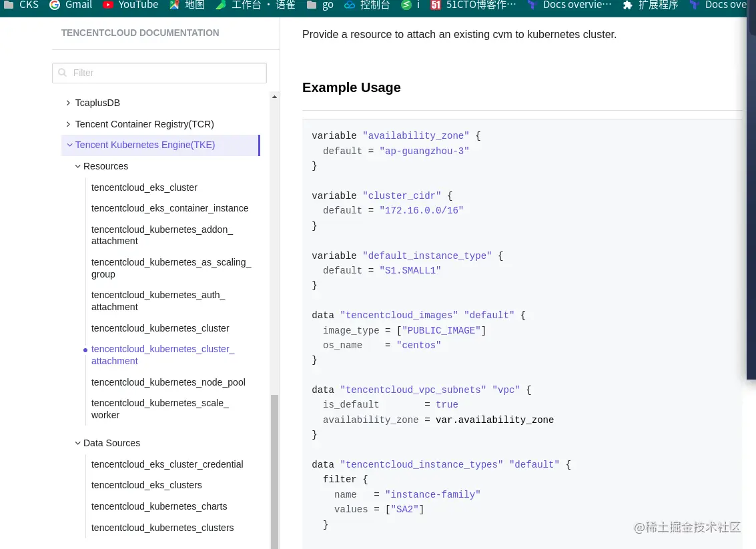Open tencentcloud_eks_clusters data source
Screen dimensions: 756x549
click(x=147, y=485)
